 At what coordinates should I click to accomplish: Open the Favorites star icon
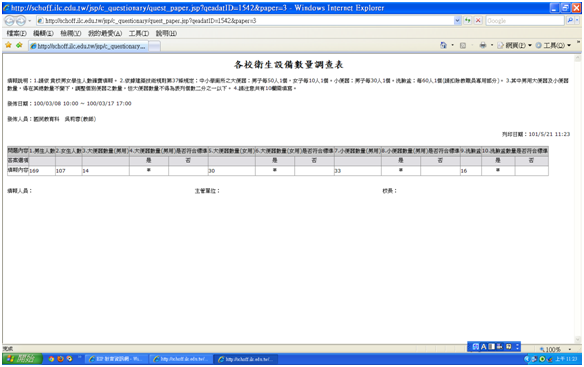tap(8, 45)
